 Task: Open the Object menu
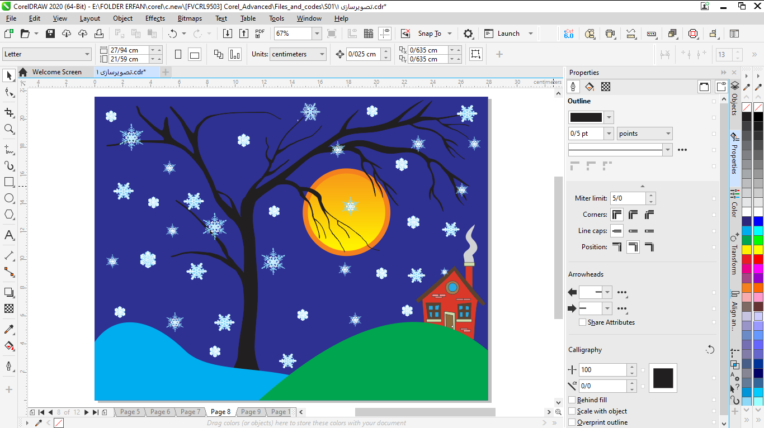(122, 19)
